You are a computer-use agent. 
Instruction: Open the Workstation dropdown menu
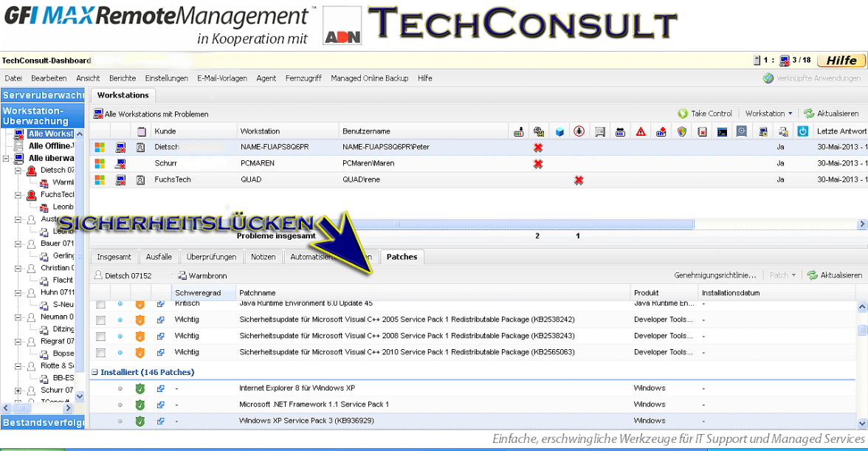tap(769, 114)
